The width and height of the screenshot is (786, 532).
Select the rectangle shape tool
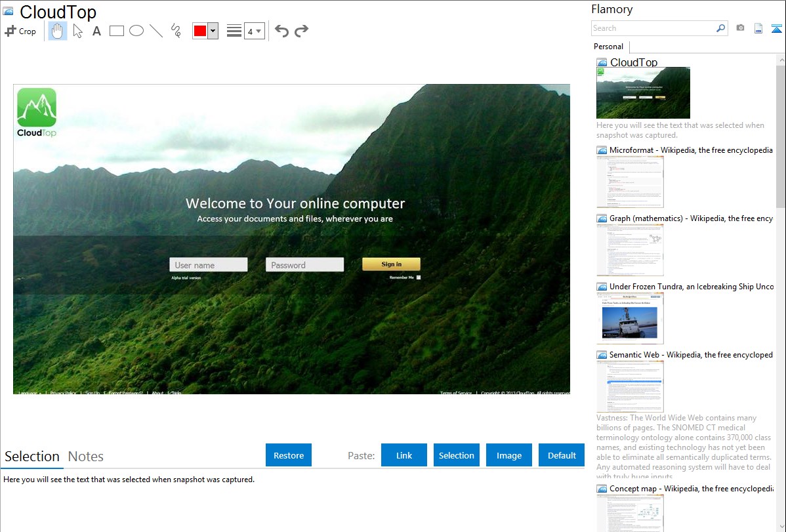(116, 31)
